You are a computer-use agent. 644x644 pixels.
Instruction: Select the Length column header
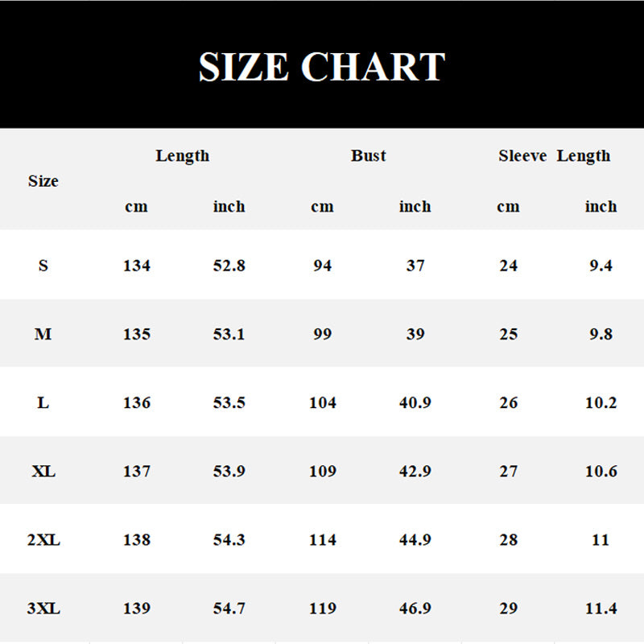pyautogui.click(x=183, y=156)
